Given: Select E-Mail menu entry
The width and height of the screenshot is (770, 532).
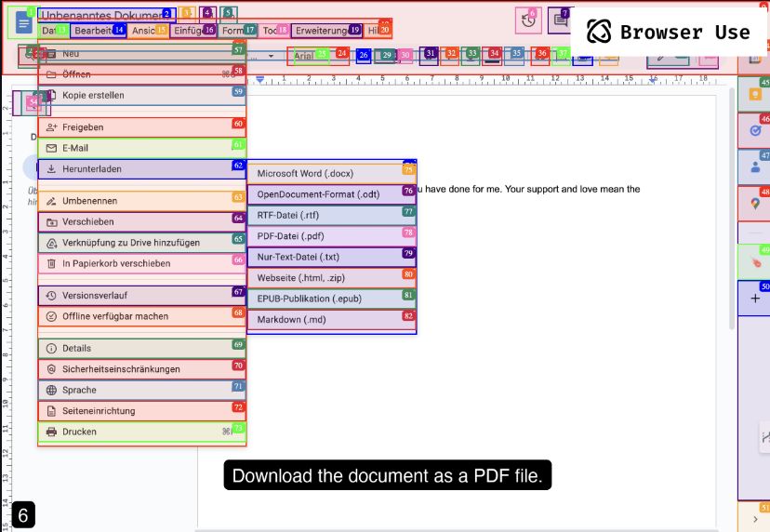Looking at the screenshot, I should 142,148.
